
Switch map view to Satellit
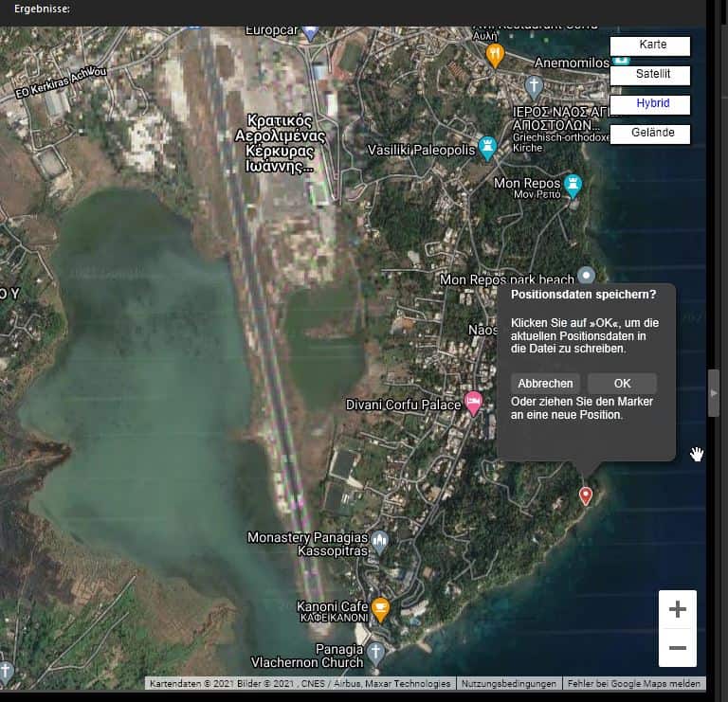tap(649, 75)
